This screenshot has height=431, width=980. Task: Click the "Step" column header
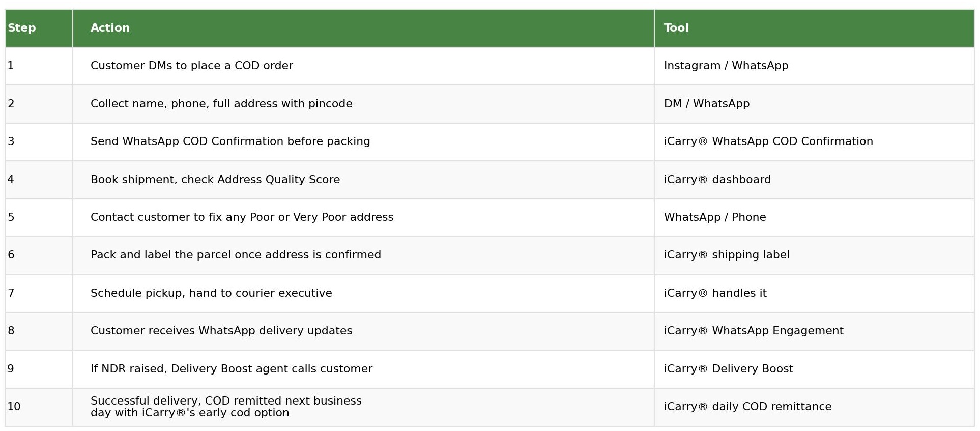(x=39, y=28)
